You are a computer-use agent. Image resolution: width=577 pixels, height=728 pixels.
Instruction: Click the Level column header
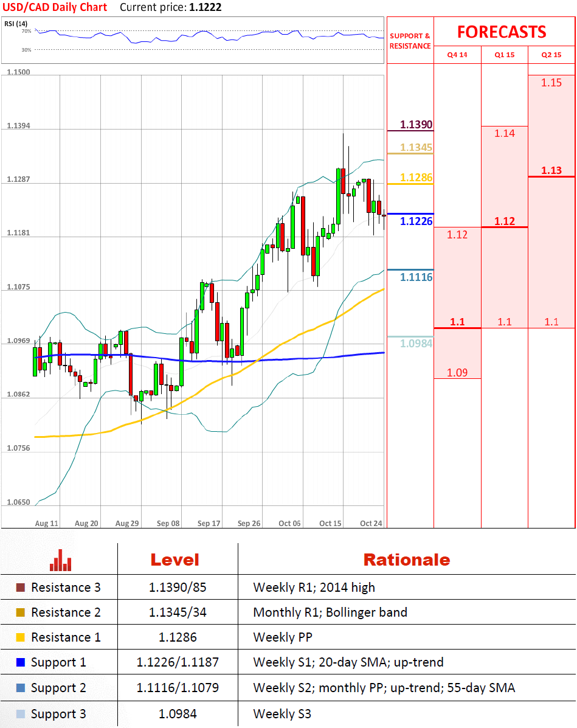coord(175,560)
